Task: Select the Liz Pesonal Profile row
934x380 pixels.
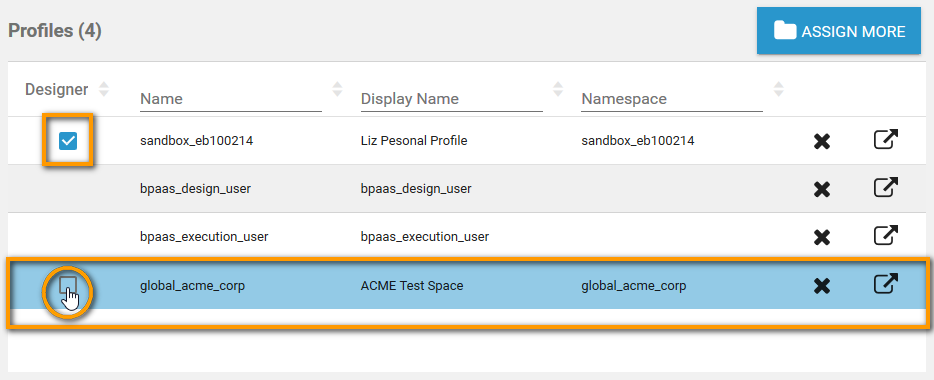Action: (468, 141)
